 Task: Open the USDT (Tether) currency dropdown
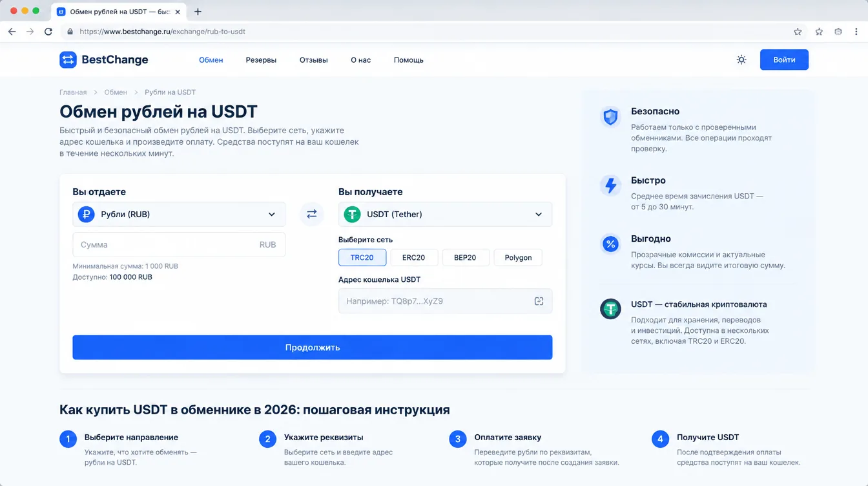(445, 214)
